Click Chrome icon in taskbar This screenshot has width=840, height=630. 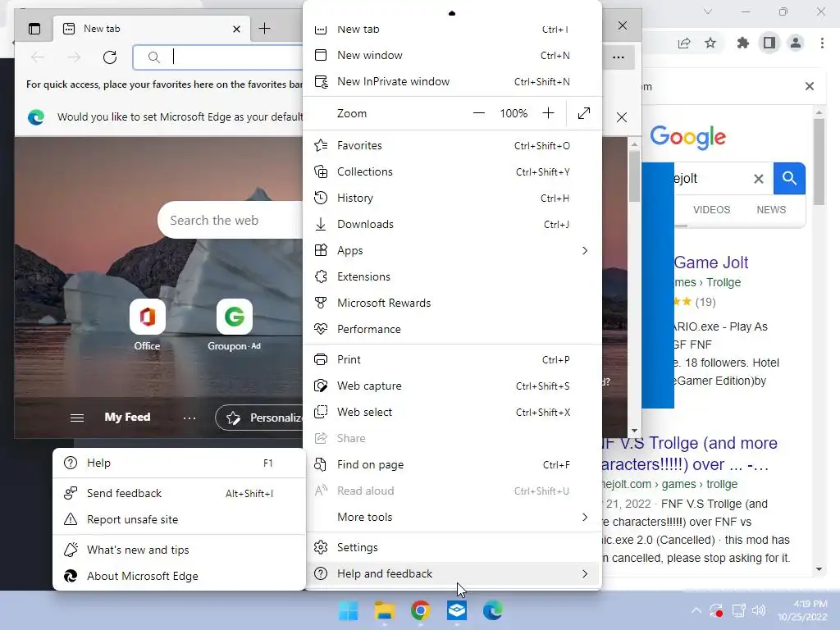pyautogui.click(x=421, y=610)
